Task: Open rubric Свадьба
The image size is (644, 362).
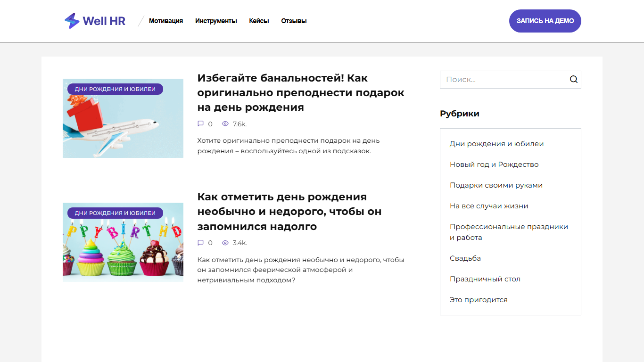Action: click(465, 258)
